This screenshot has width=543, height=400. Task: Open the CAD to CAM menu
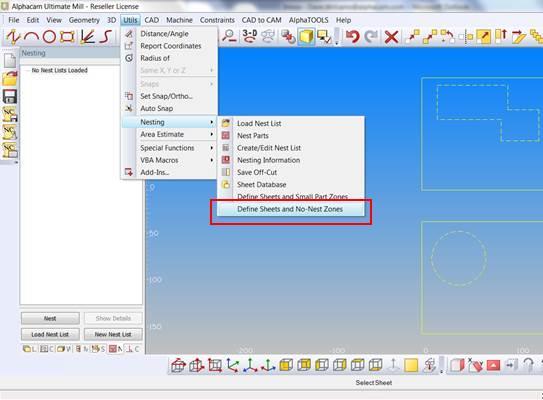point(261,20)
